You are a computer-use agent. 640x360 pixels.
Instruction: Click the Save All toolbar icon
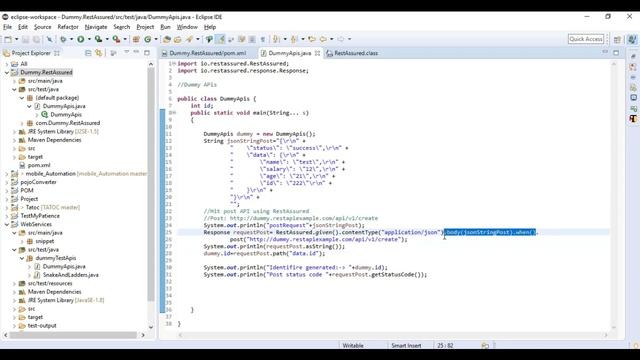(x=36, y=39)
